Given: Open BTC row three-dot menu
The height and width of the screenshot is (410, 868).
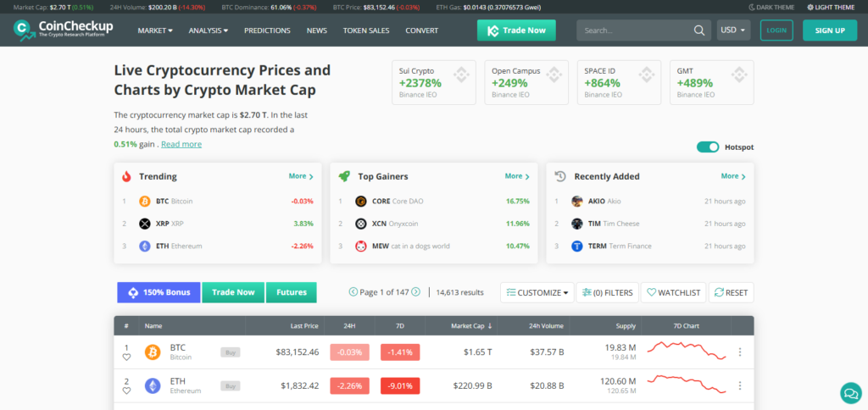Looking at the screenshot, I should click(x=740, y=352).
